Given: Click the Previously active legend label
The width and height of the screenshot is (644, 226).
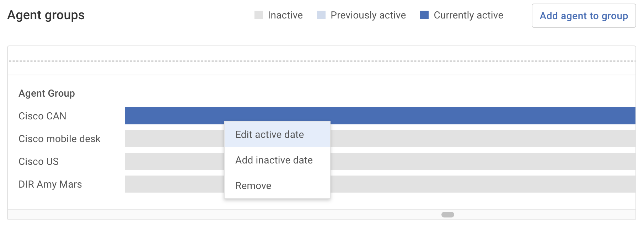Looking at the screenshot, I should [368, 15].
